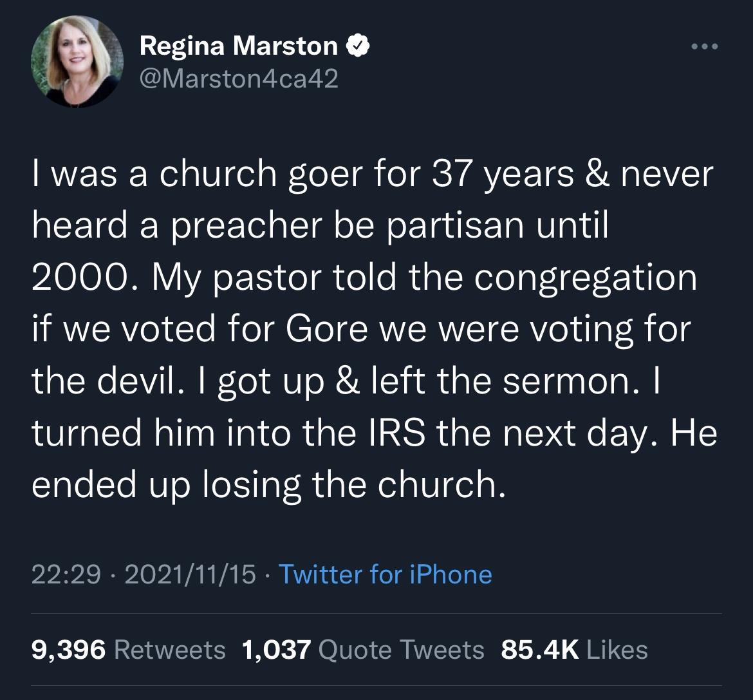Click the year 2000 in the tweet
This screenshot has height=700, width=753.
72,278
